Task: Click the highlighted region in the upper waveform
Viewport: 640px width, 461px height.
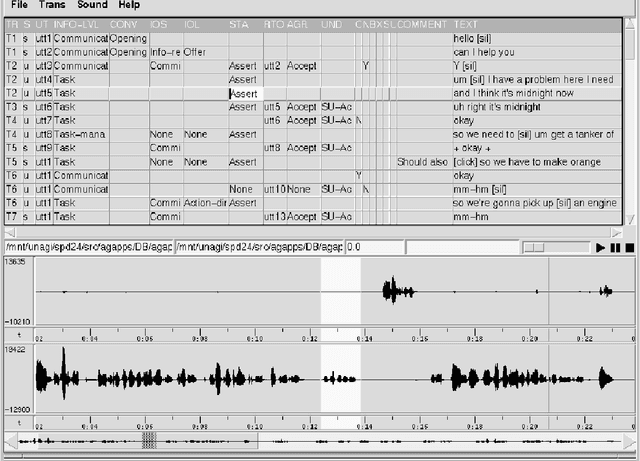Action: [341, 292]
